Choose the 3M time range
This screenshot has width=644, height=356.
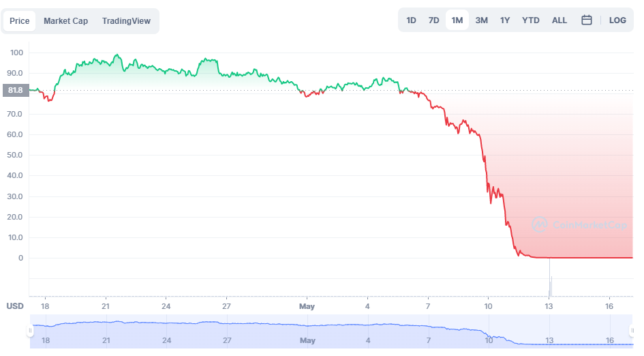481,20
